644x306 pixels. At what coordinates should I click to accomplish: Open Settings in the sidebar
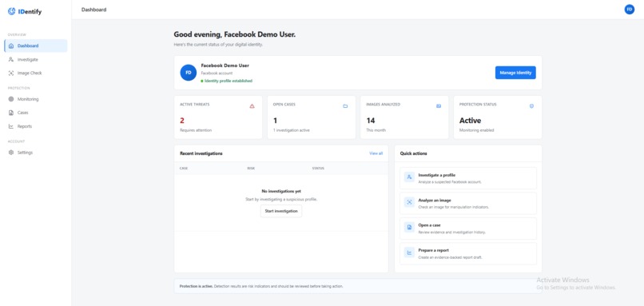(x=36, y=153)
